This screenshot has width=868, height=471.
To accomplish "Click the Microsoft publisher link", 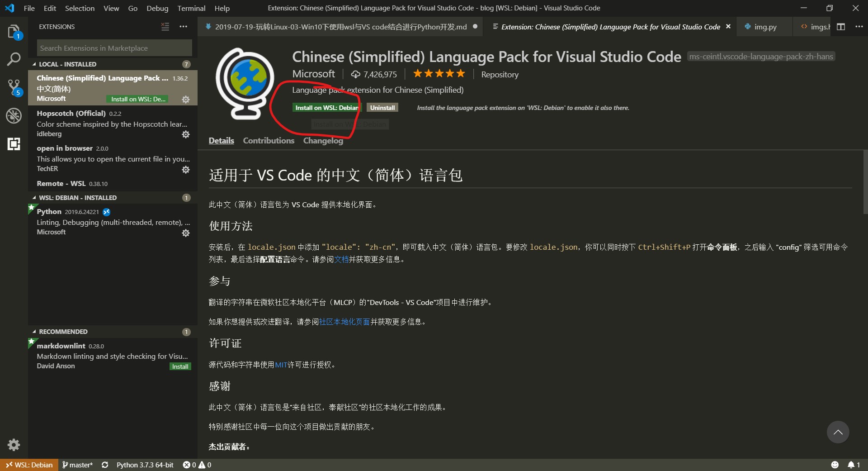I will pyautogui.click(x=313, y=74).
